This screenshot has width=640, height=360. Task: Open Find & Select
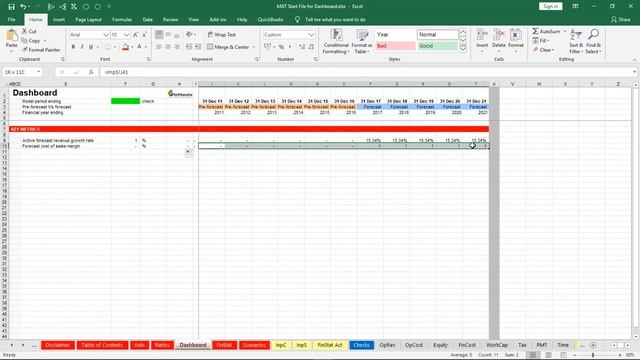point(593,41)
